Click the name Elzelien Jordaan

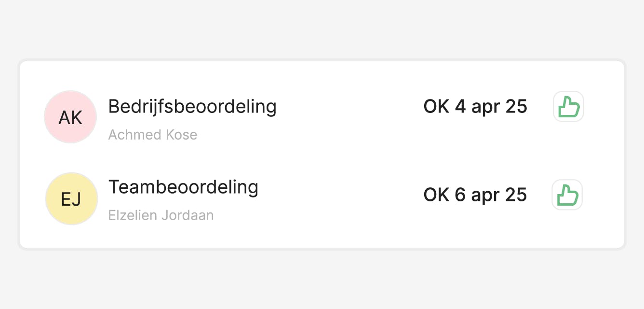coord(161,215)
